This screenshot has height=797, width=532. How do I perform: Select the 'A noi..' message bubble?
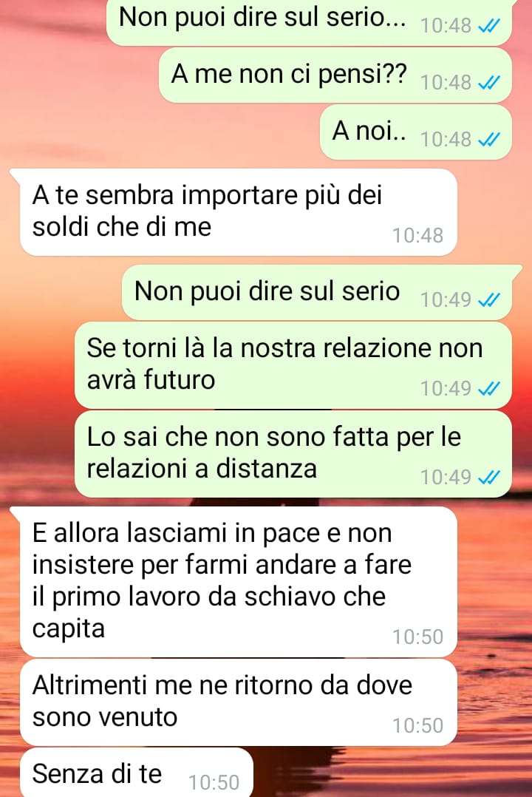[x=416, y=132]
